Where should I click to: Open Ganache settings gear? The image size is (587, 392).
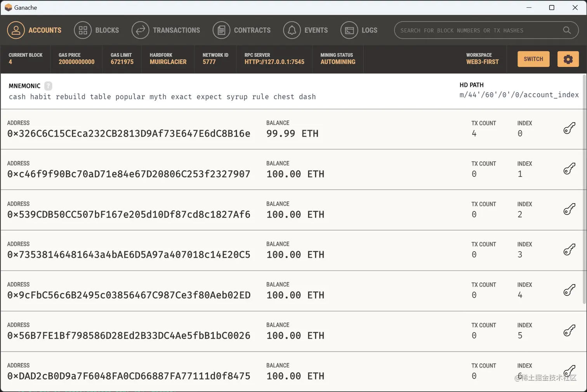click(x=568, y=59)
